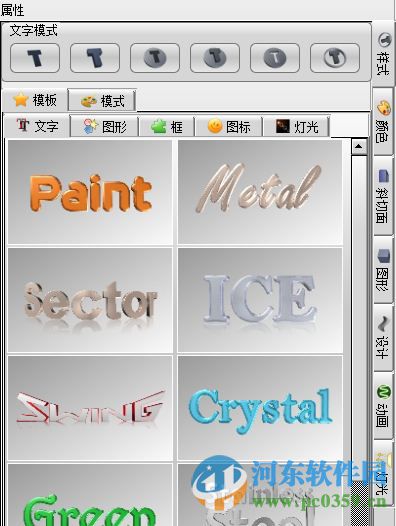The height and width of the screenshot is (526, 396).
Task: Select the fourth text mode button
Action: click(x=215, y=58)
